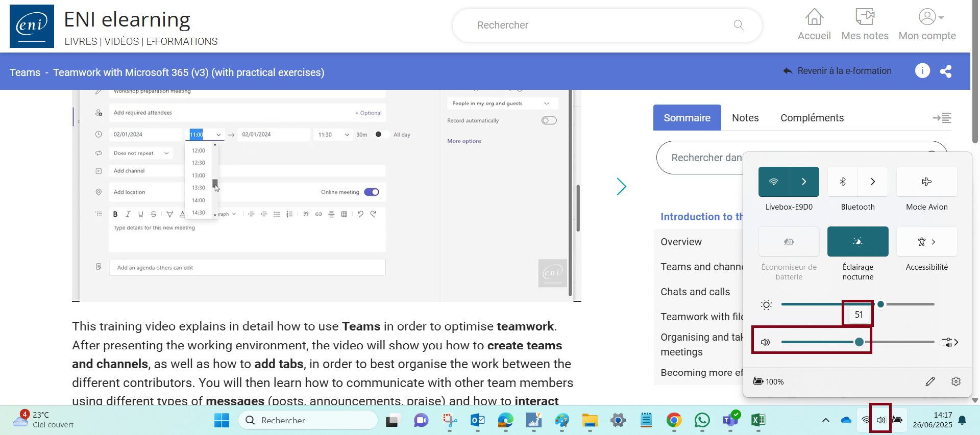Toggle Économiseur de batterie tile
This screenshot has height=435, width=980.
point(789,242)
